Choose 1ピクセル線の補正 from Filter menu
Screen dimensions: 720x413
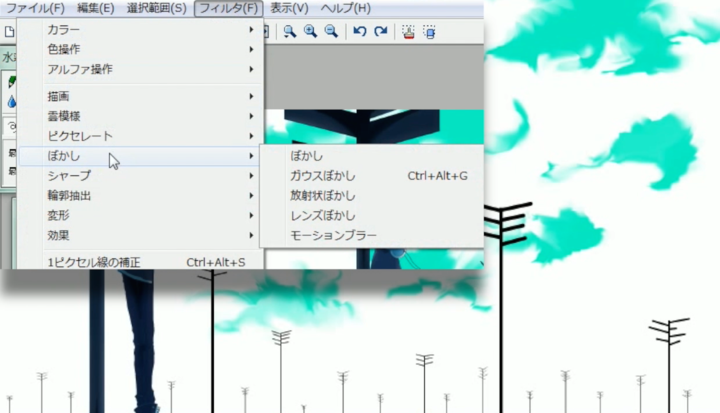coord(140,262)
